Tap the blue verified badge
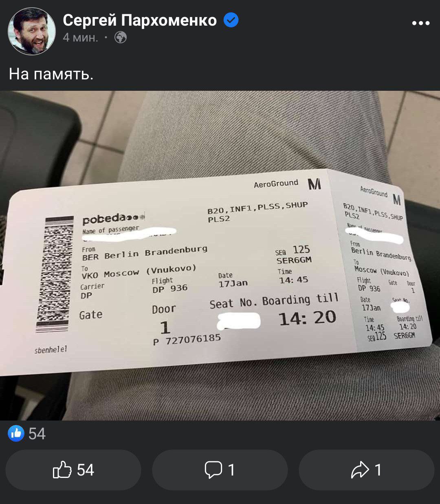Viewport: 440px width, 504px height. pyautogui.click(x=231, y=20)
